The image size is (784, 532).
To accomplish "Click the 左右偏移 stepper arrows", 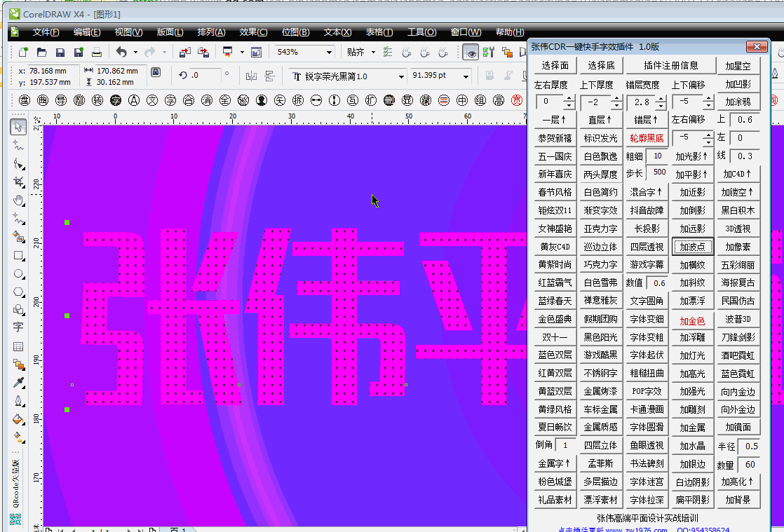I will (708, 138).
